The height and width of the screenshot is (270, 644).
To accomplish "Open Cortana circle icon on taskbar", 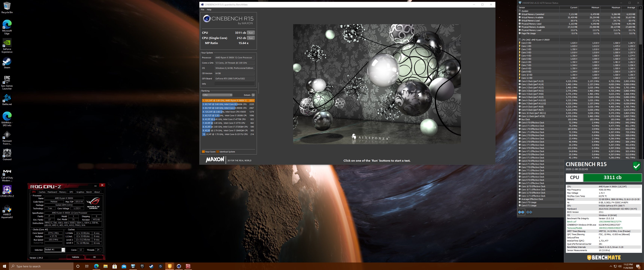I will 78,266.
